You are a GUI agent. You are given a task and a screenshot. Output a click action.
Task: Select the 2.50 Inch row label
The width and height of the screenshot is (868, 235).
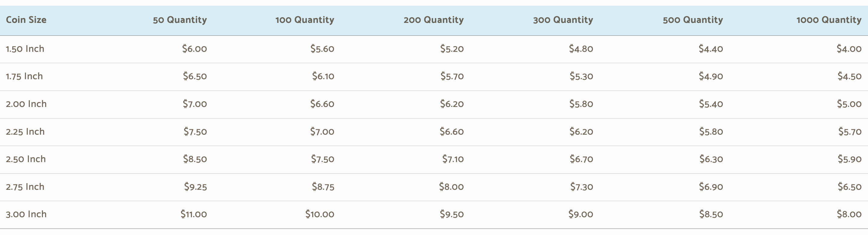point(26,159)
